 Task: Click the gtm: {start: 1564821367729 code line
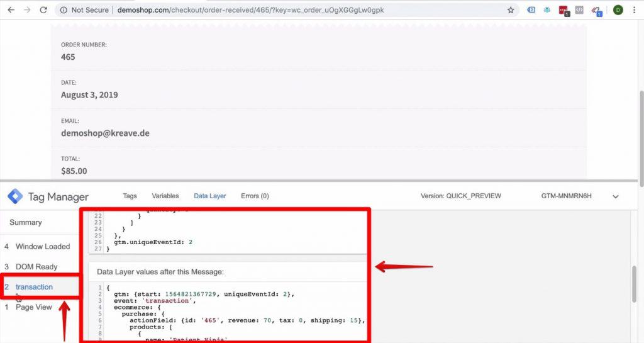click(204, 294)
